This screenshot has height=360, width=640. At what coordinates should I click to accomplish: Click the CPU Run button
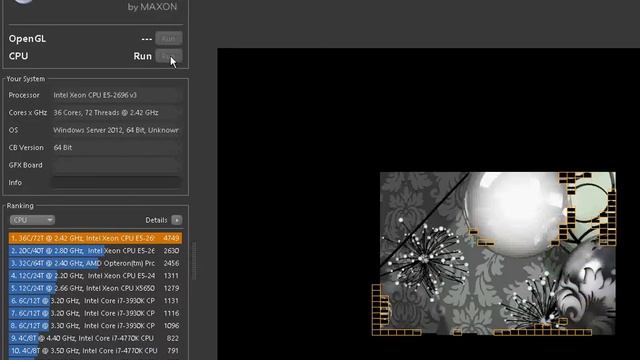click(x=169, y=56)
